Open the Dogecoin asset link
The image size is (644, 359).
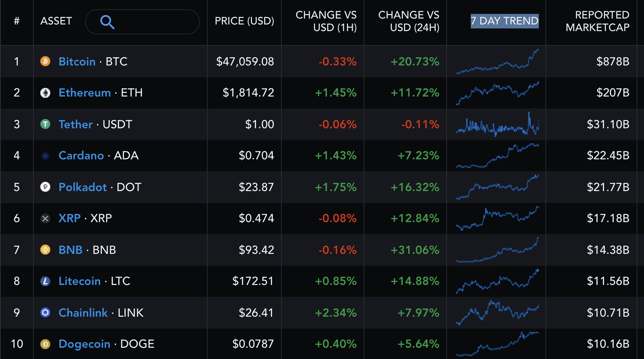pyautogui.click(x=84, y=344)
